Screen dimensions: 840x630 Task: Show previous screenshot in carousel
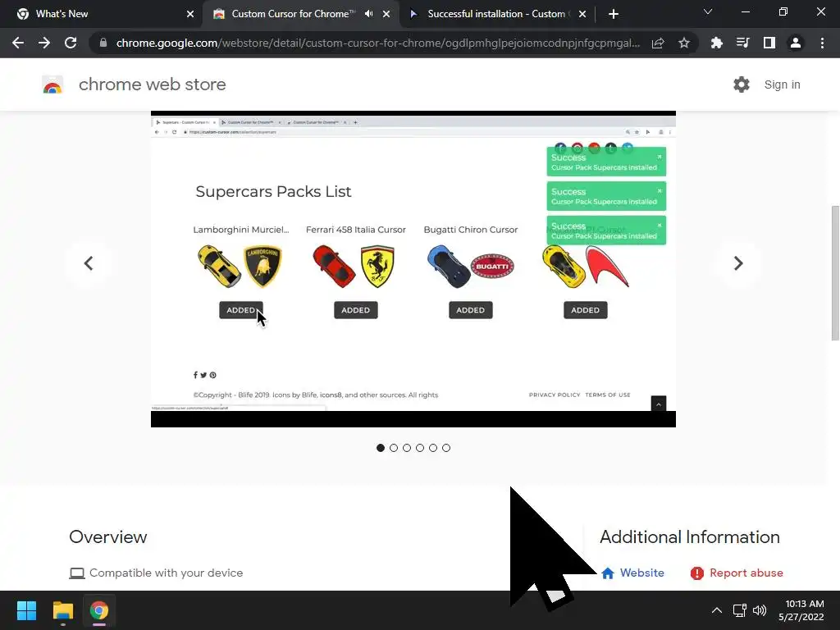pos(89,263)
